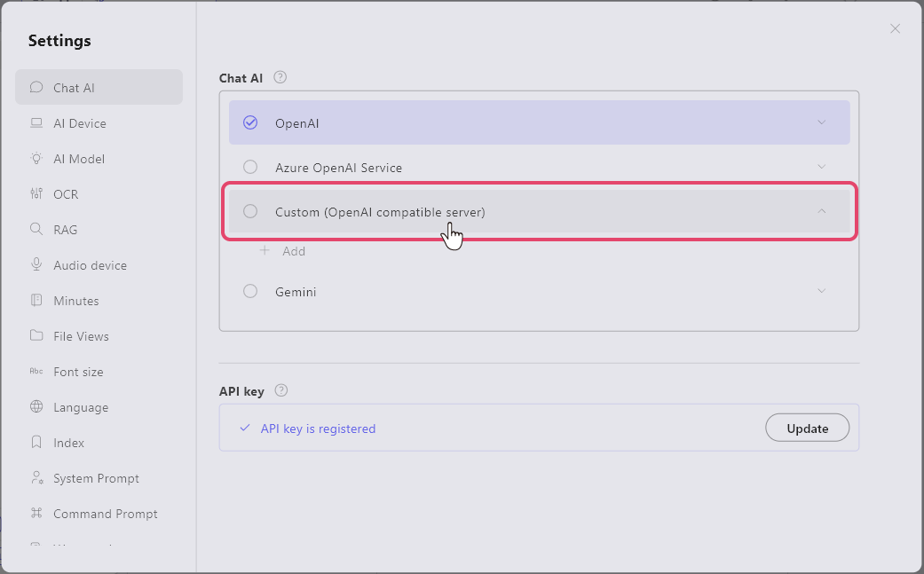
Task: Expand the OpenAI provider chevron
Action: point(822,122)
